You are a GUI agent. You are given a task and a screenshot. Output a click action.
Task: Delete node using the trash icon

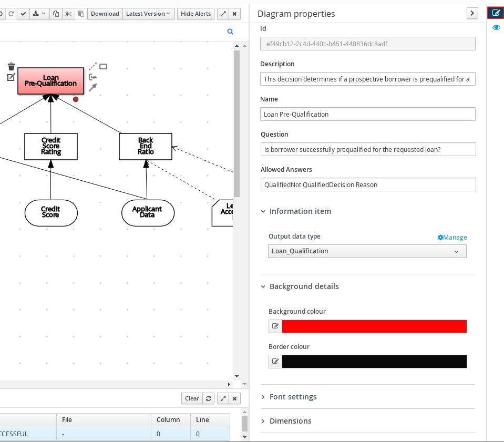coord(11,67)
